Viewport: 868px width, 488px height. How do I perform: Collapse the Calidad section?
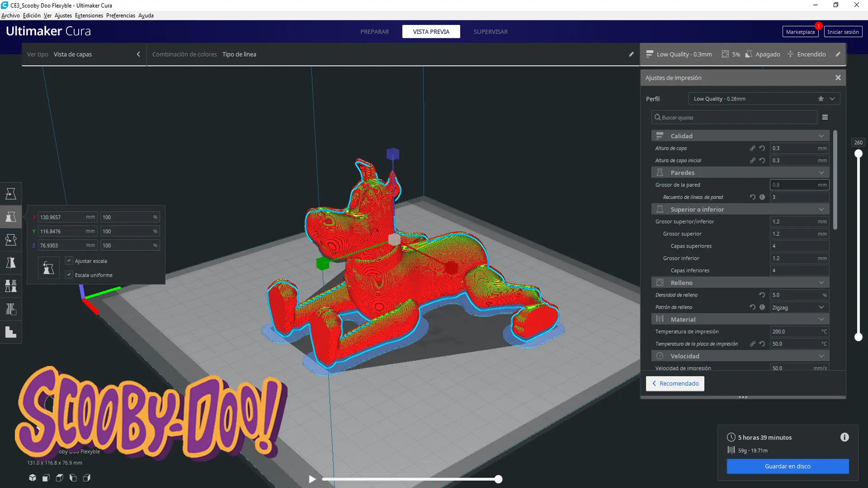click(x=740, y=136)
